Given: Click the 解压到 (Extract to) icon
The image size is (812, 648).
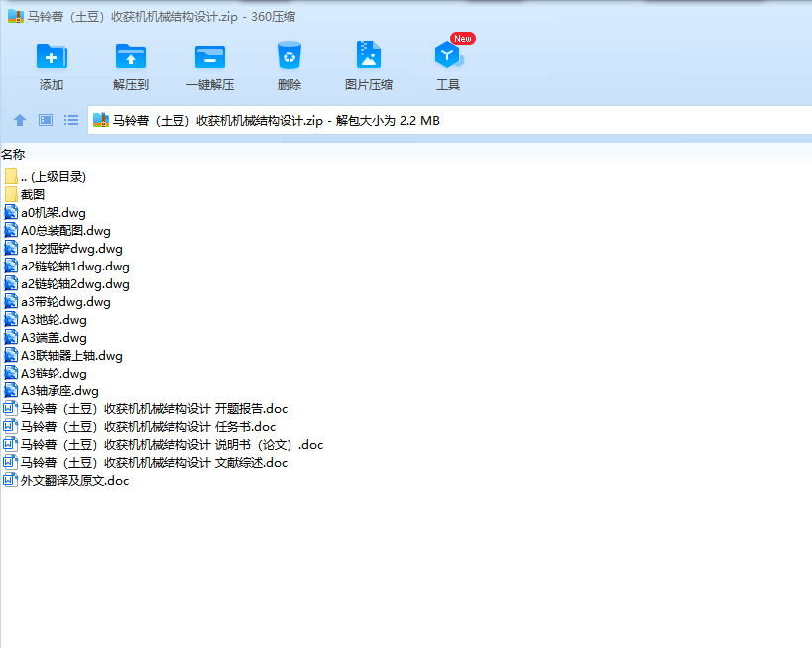Looking at the screenshot, I should click(131, 55).
